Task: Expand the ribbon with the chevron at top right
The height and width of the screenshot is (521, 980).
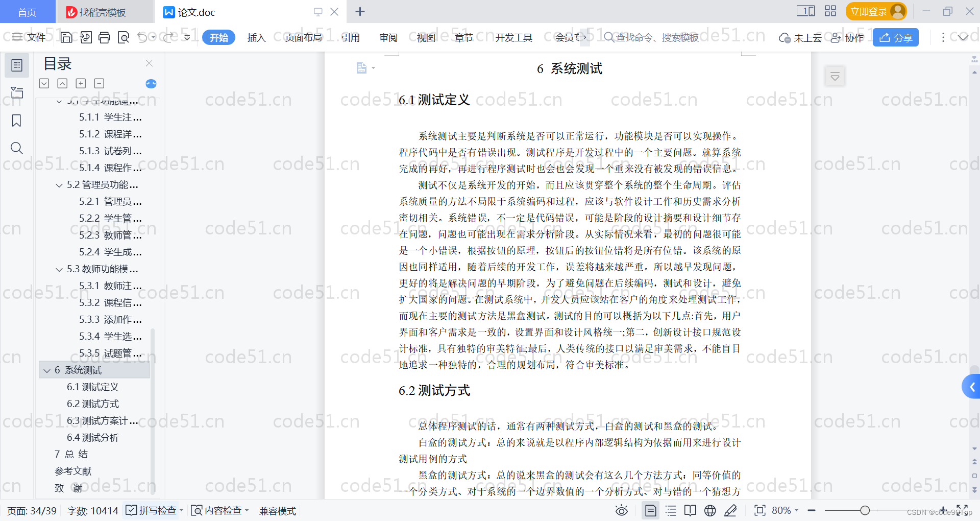Action: pos(963,37)
